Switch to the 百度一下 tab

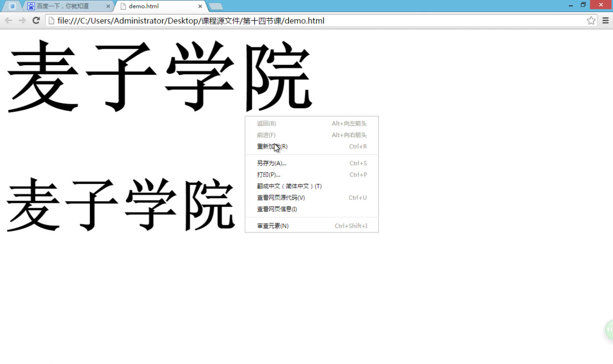tap(62, 6)
